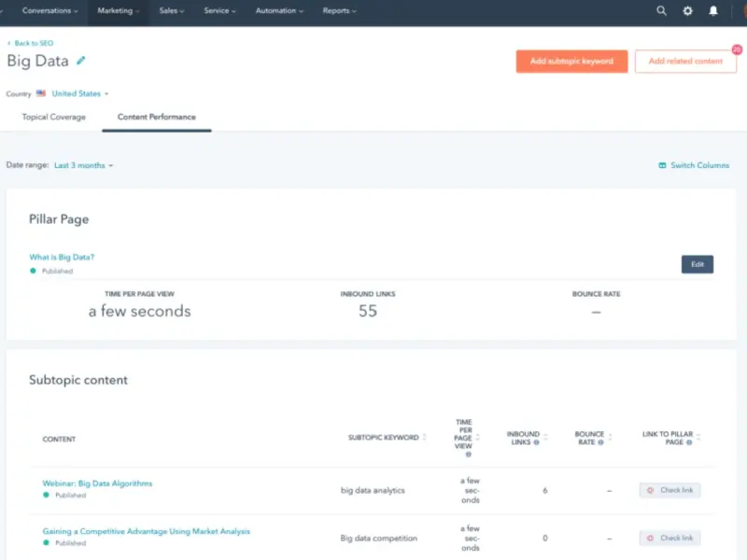Check link for Webinar: Big Data Algorithms
Screen dimensions: 747x560
669,490
